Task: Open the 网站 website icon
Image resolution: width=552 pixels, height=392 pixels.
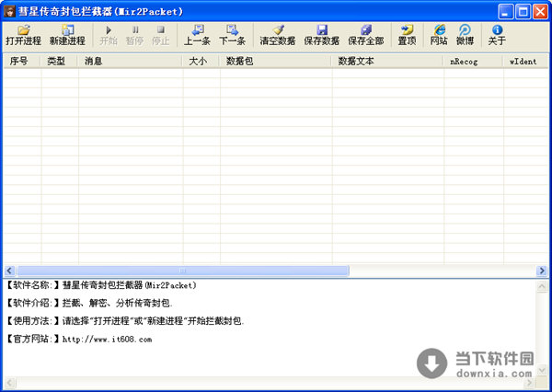Action: pos(439,35)
